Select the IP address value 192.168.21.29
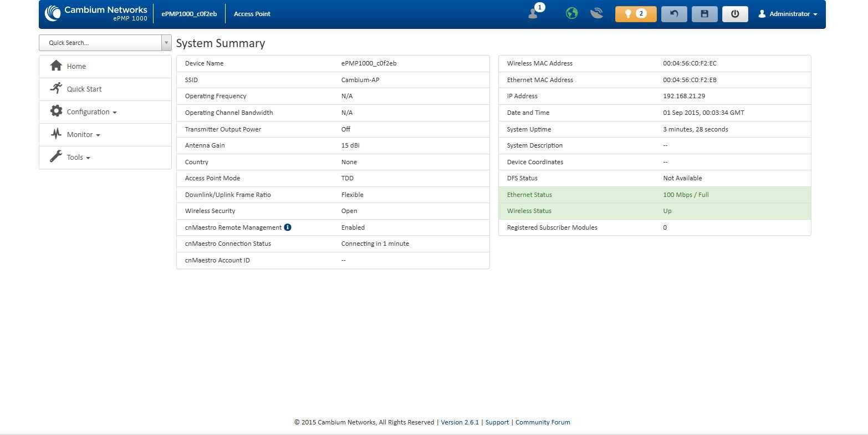 pos(684,96)
